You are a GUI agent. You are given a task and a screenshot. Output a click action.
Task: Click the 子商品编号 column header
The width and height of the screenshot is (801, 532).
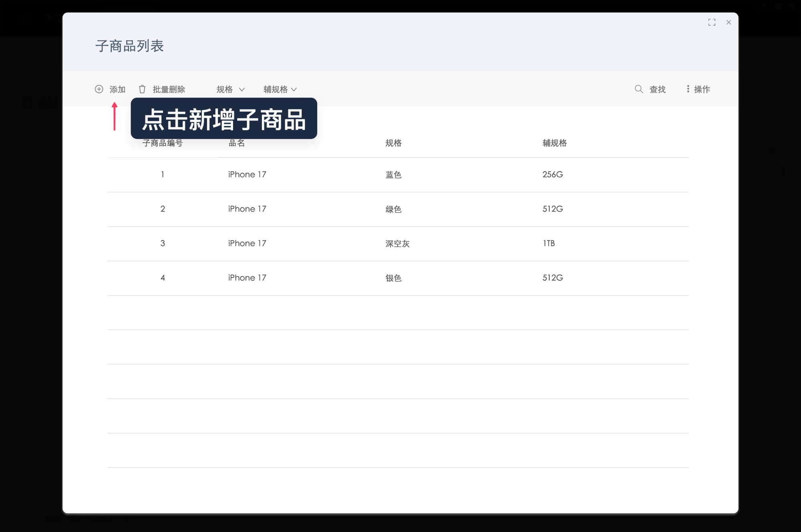click(x=163, y=143)
